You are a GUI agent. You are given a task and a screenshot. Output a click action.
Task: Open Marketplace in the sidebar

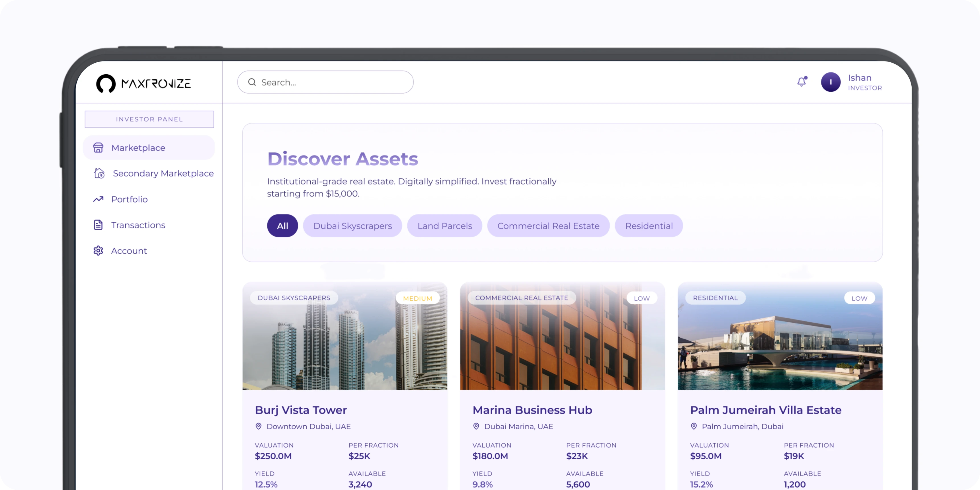149,147
